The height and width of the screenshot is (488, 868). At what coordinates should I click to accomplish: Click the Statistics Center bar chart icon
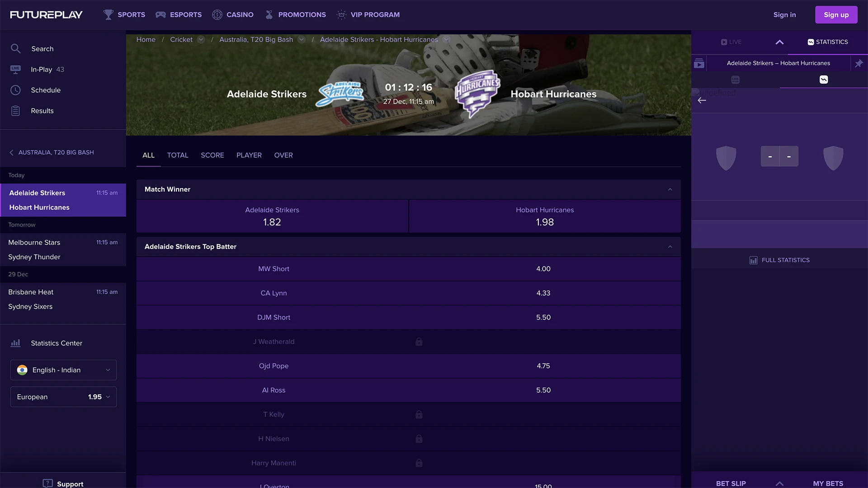point(15,343)
